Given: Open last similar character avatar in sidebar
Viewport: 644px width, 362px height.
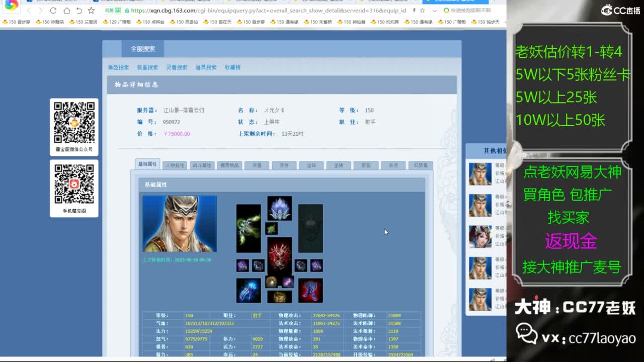Looking at the screenshot, I should pyautogui.click(x=480, y=299).
